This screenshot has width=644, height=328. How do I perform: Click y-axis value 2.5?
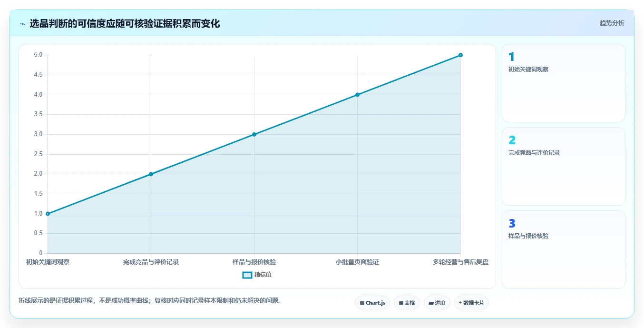click(x=38, y=154)
